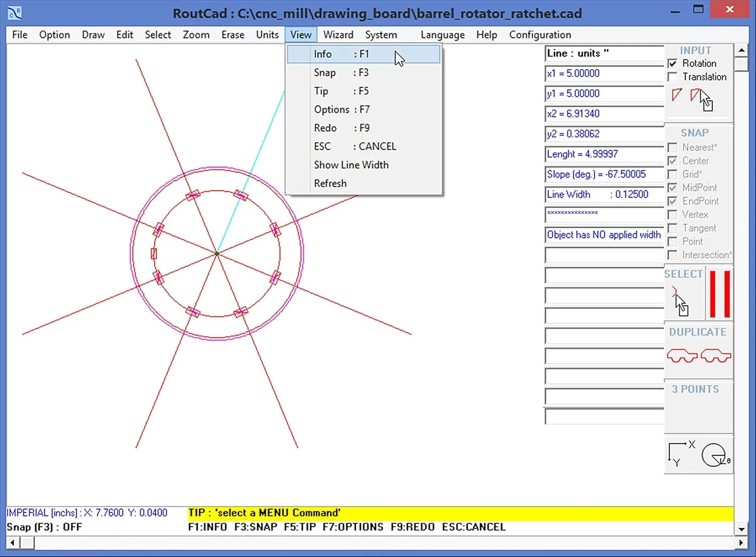The width and height of the screenshot is (756, 557).
Task: Enable Tangent snapping
Action: click(x=673, y=228)
